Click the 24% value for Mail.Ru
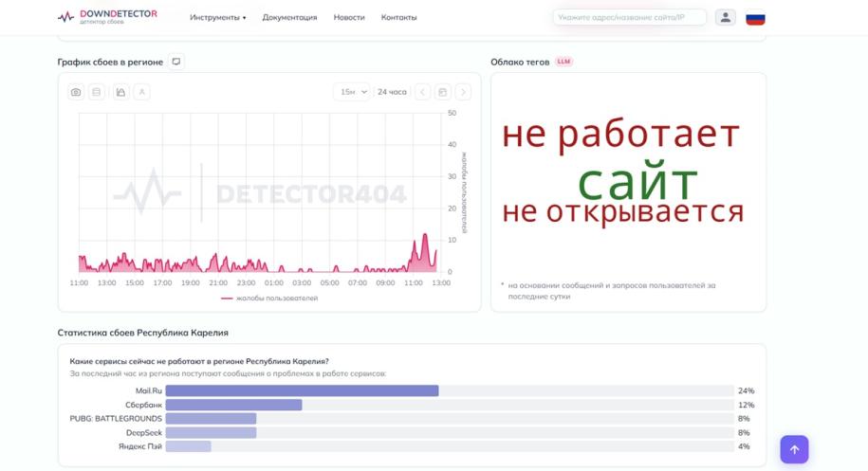The width and height of the screenshot is (868, 471). 746,390
